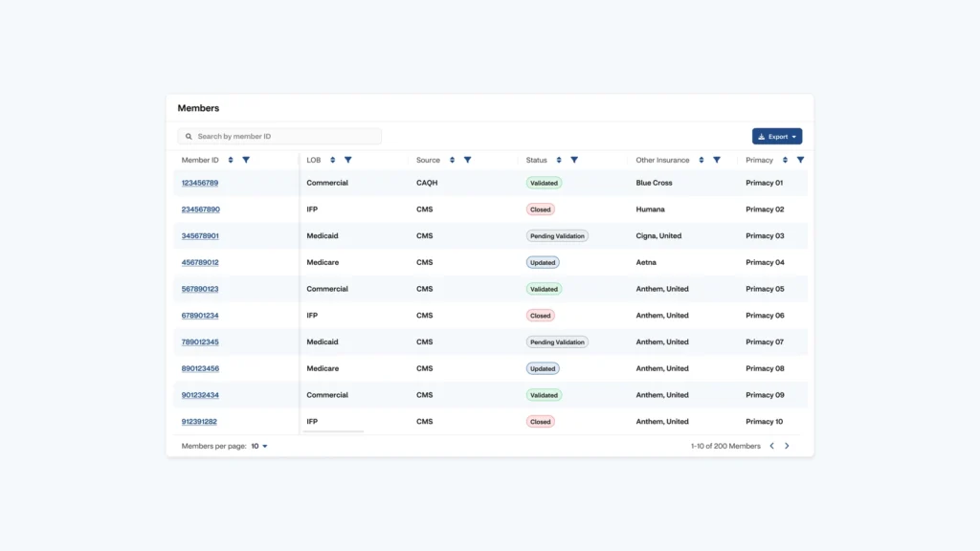Click the search magnifying glass icon
Image resolution: width=980 pixels, height=551 pixels.
click(x=188, y=136)
